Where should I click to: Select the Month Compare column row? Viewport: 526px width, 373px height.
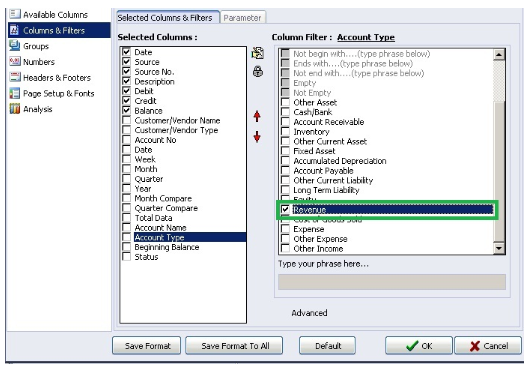pyautogui.click(x=183, y=198)
